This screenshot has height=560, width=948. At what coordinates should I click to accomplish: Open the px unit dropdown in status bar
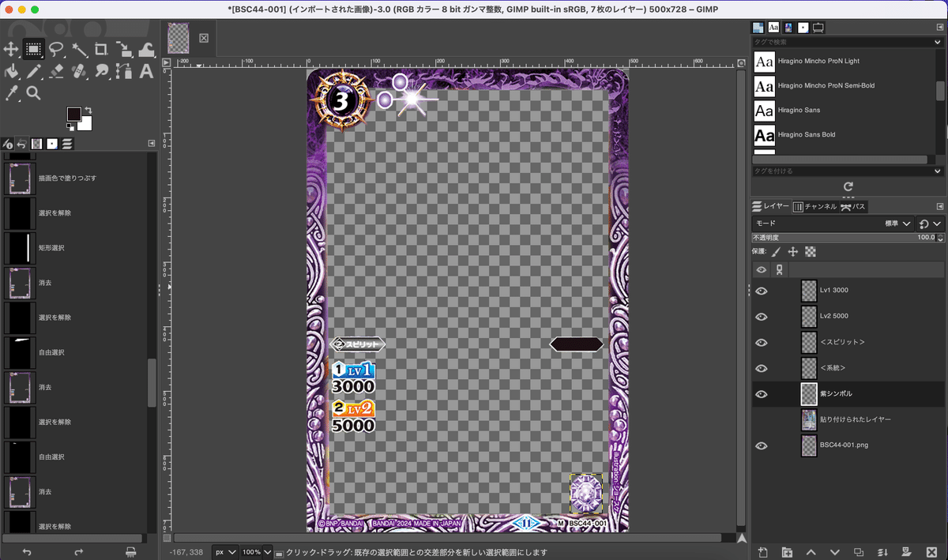tap(224, 552)
